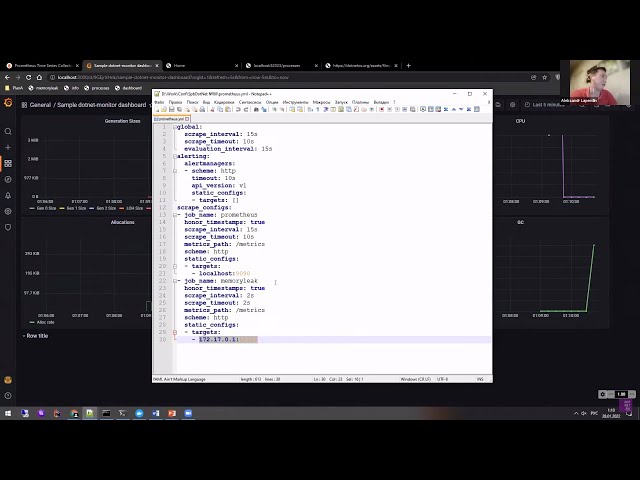Click the Print toolbar icon in Notepad++
The width and height of the screenshot is (640, 480).
pyautogui.click(x=202, y=109)
